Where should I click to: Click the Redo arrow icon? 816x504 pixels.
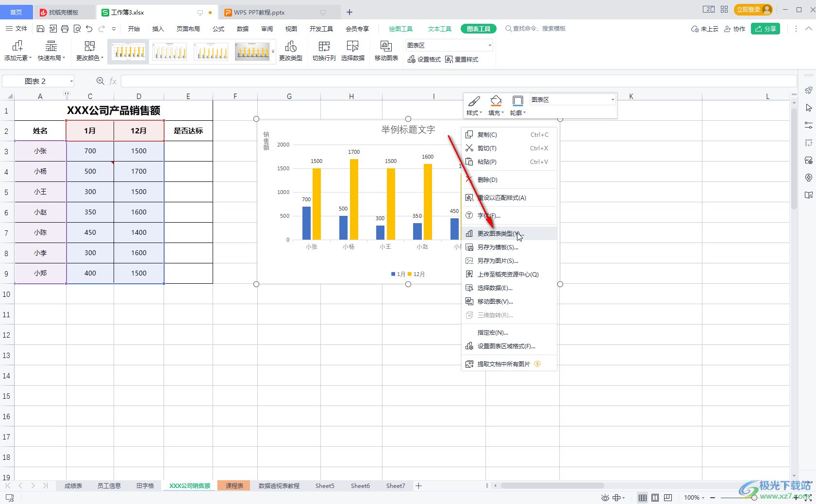click(101, 29)
